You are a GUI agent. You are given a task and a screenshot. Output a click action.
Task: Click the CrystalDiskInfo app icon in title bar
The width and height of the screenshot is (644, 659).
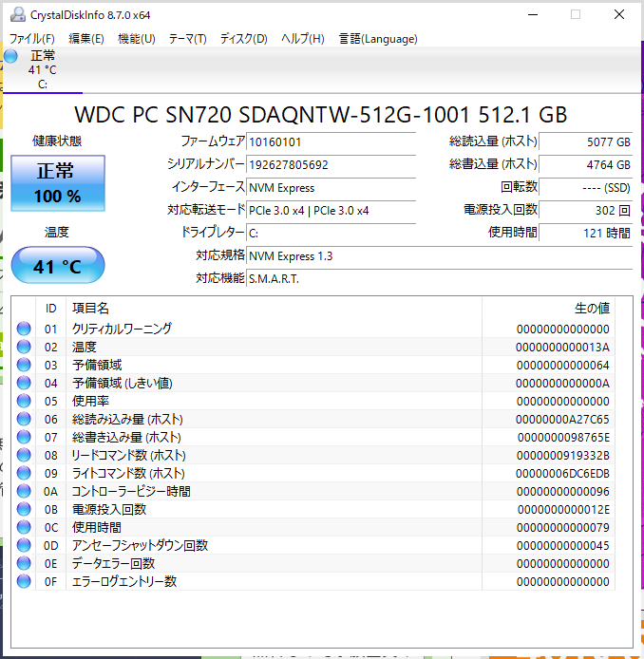[18, 14]
